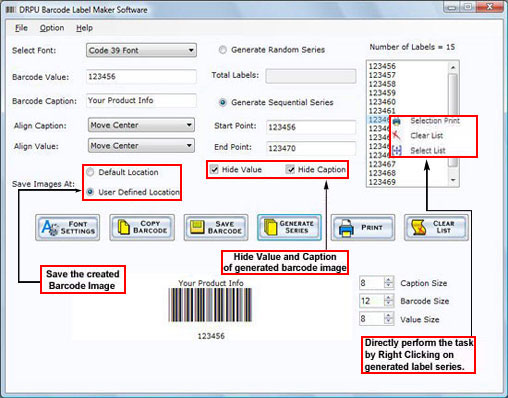Viewport: 508px width, 398px height.
Task: Decrease Caption Size with the down arrow
Action: coord(388,286)
